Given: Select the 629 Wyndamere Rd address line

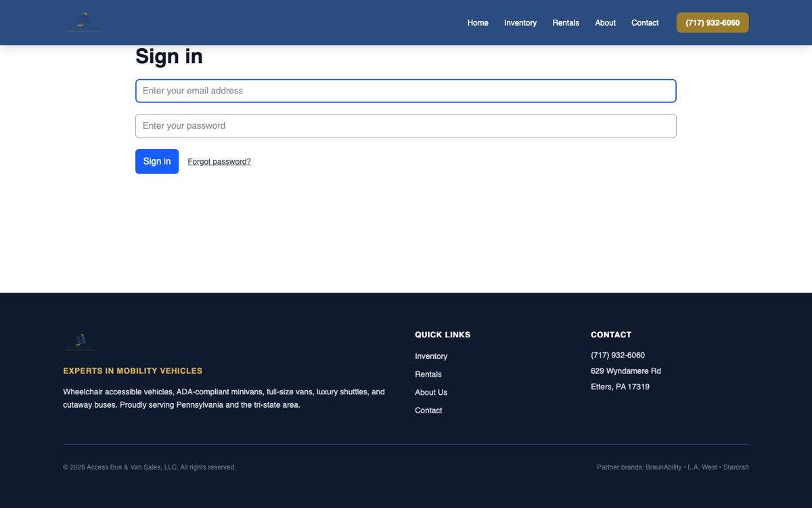Looking at the screenshot, I should (x=626, y=371).
